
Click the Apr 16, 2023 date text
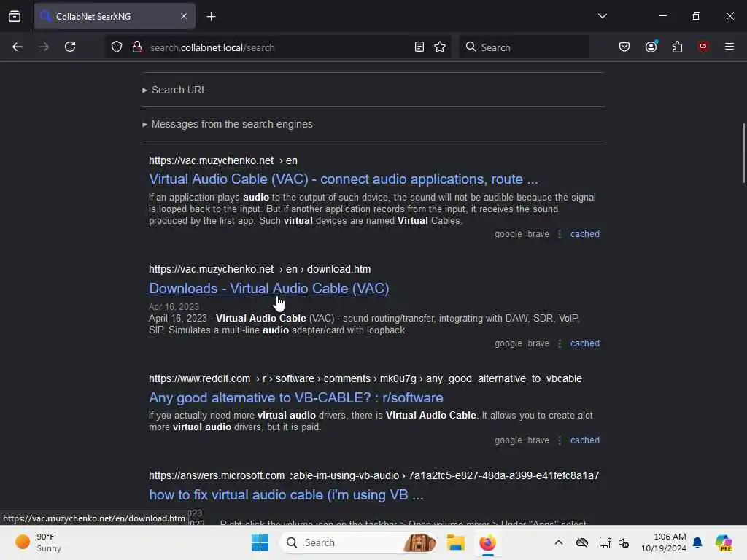point(174,307)
